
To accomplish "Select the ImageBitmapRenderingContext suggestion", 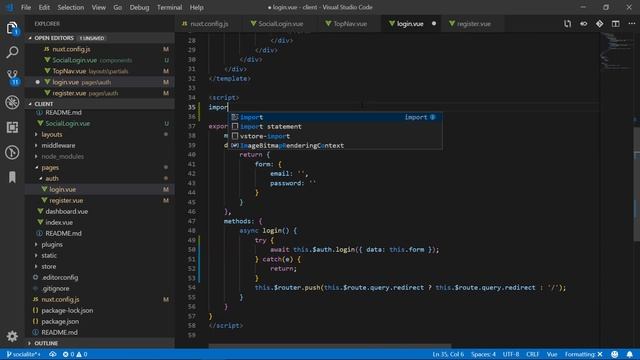I will [x=335, y=145].
